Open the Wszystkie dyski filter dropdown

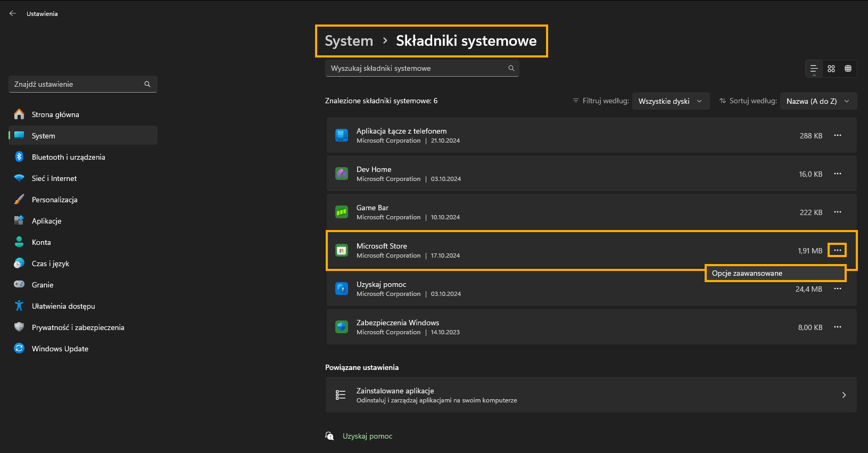671,101
